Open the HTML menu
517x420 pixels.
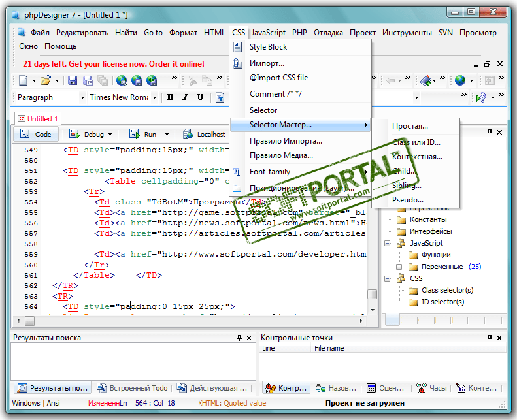(x=214, y=33)
